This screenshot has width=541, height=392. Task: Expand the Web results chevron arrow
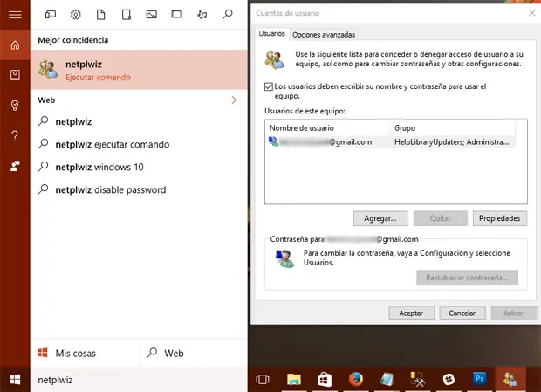point(234,100)
